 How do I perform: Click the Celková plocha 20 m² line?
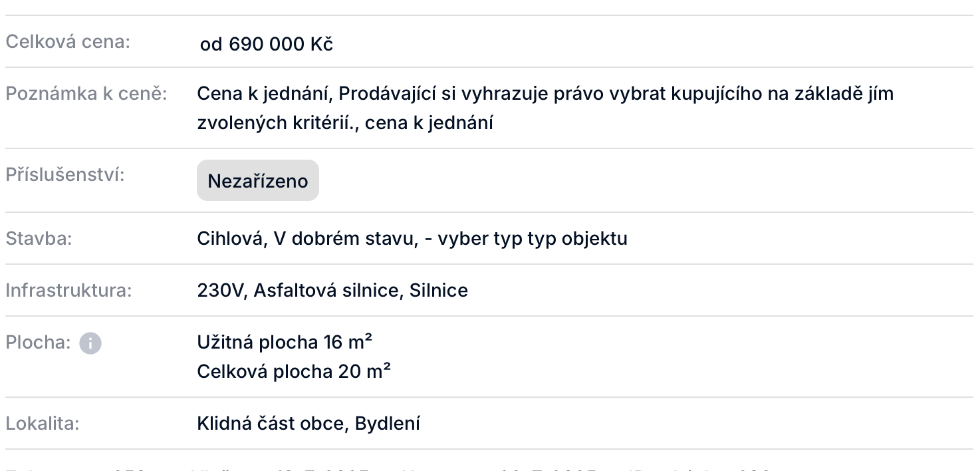tap(294, 371)
